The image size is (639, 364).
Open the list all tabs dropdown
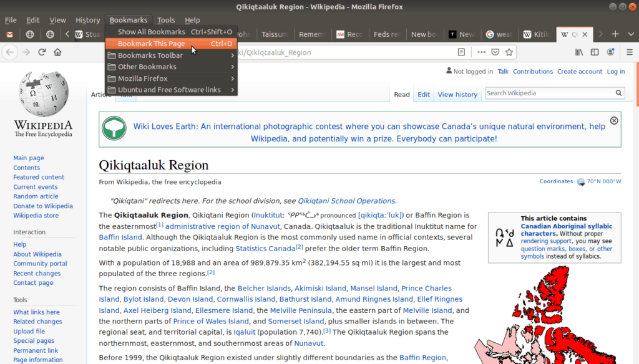(x=631, y=34)
